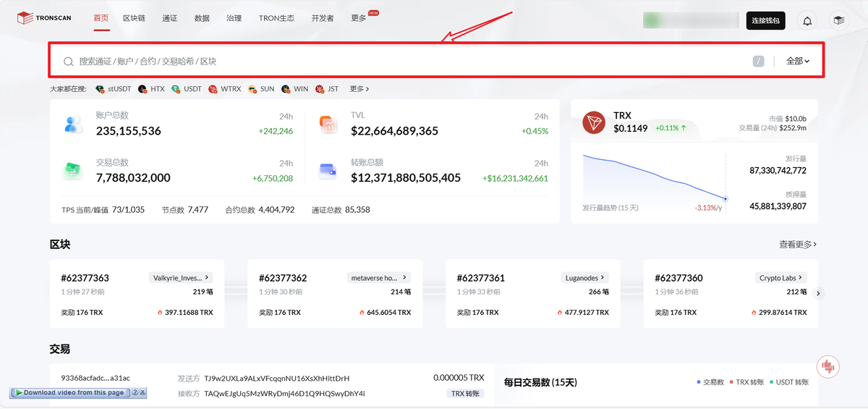
Task: Click the red thumbs-up feedback icon
Action: tap(828, 367)
